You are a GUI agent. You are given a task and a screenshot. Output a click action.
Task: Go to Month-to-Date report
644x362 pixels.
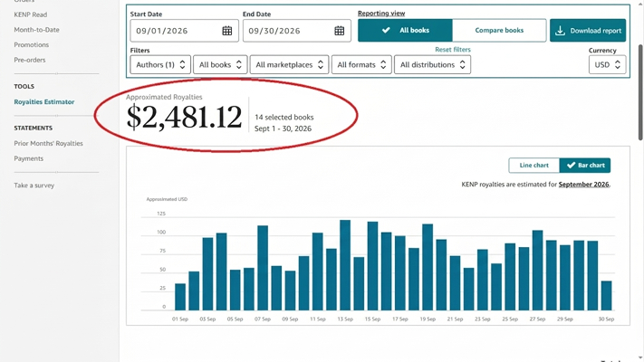36,30
